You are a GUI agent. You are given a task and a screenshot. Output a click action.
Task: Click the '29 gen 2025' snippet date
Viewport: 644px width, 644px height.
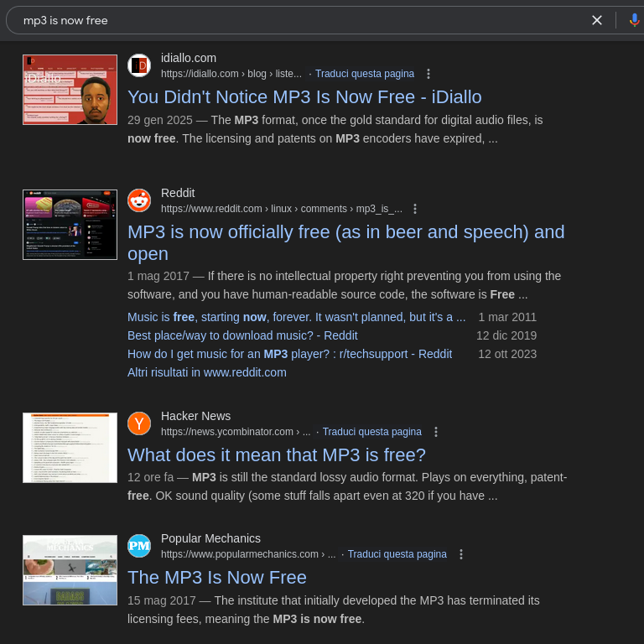point(160,120)
